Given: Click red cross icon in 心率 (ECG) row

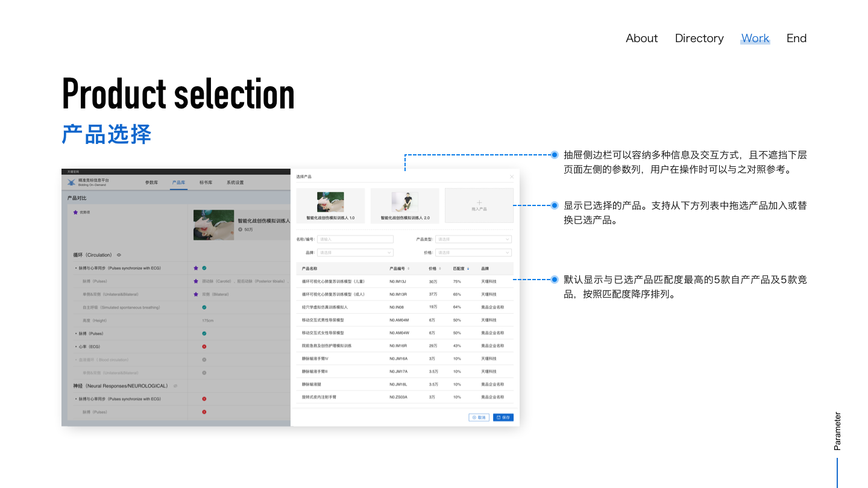Looking at the screenshot, I should pos(204,346).
